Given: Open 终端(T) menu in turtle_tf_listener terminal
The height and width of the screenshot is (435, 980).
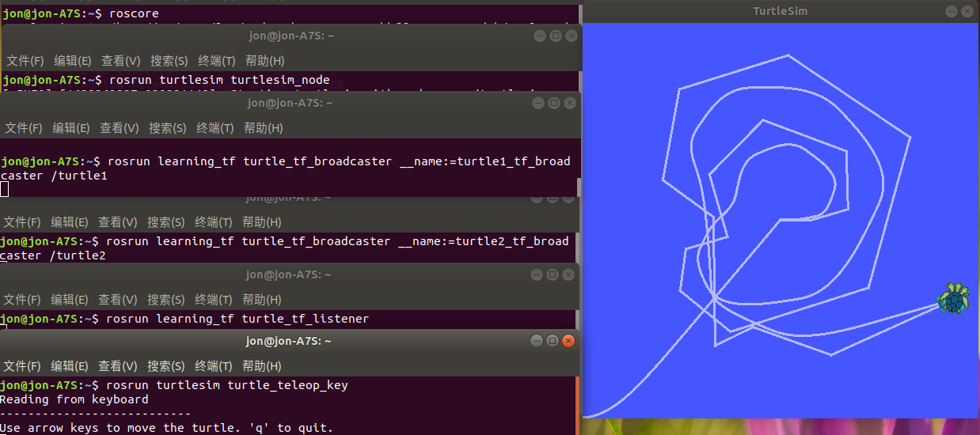Looking at the screenshot, I should [x=214, y=300].
